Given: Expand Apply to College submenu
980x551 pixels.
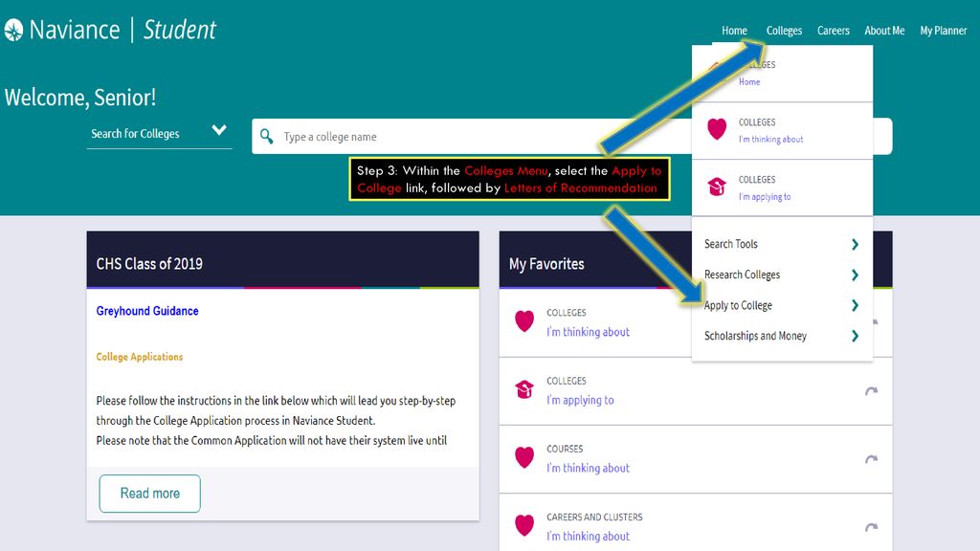Looking at the screenshot, I should [782, 305].
